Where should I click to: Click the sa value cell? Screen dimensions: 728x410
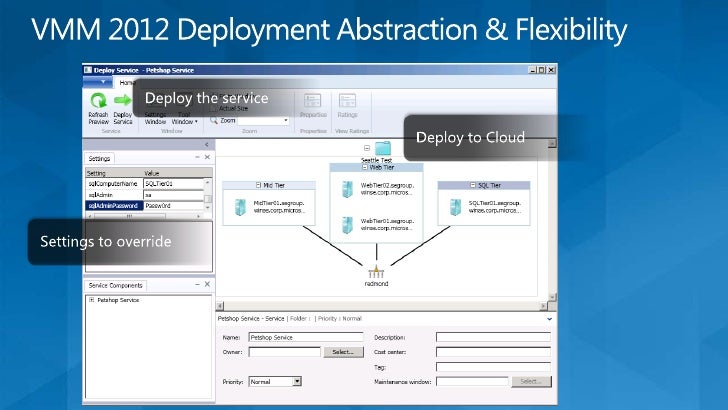(x=174, y=195)
